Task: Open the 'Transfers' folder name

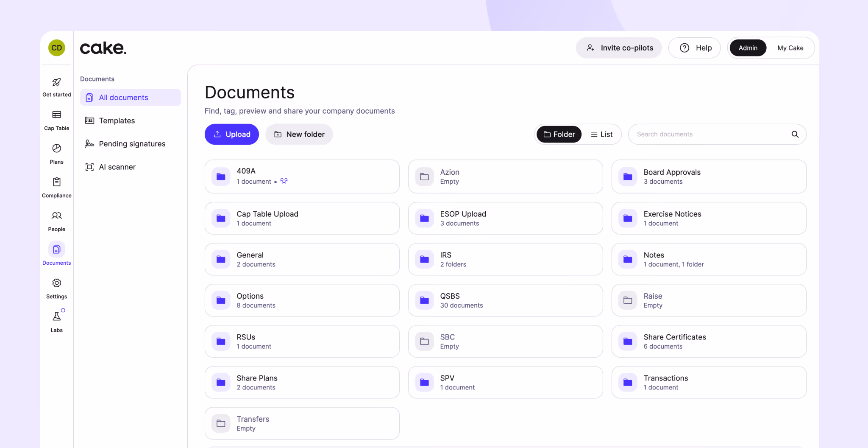Action: coord(253,419)
